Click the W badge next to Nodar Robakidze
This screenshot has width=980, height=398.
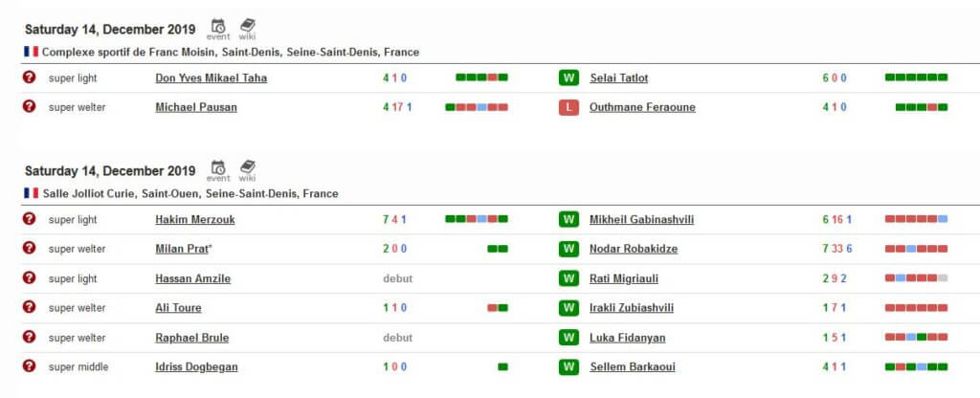coord(568,249)
